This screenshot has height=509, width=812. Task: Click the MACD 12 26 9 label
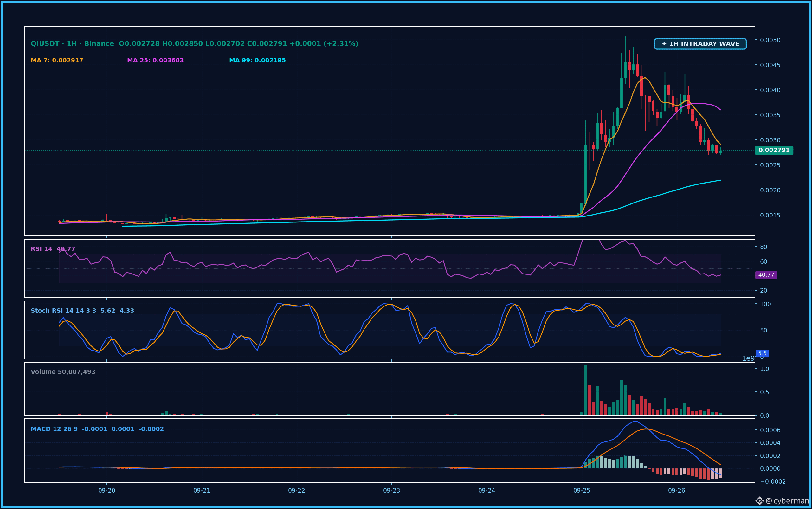54,429
